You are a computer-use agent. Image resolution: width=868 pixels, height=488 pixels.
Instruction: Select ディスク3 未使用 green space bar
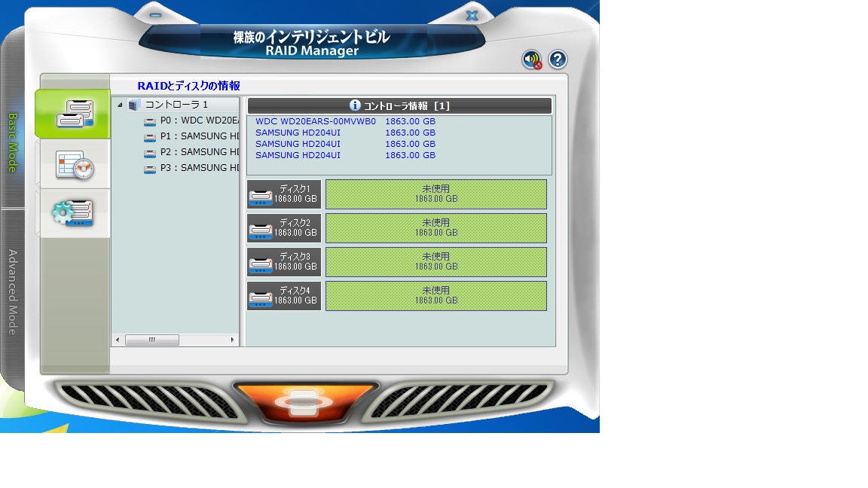(436, 262)
